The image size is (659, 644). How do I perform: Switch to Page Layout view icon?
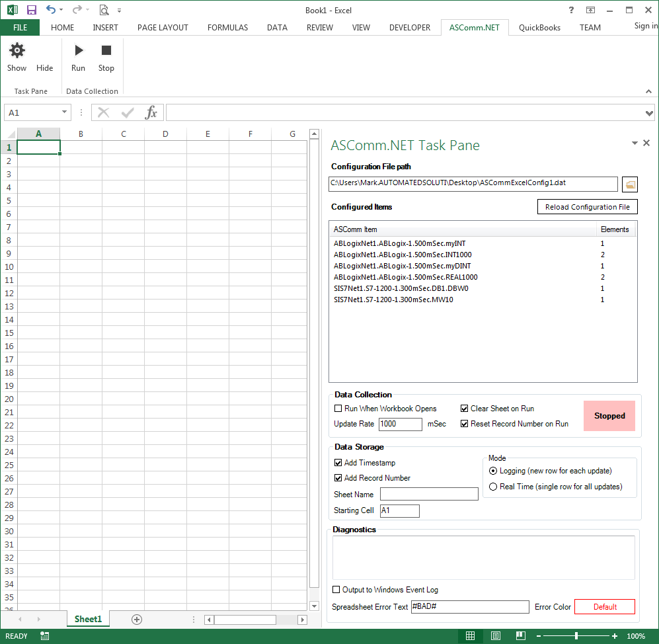(x=496, y=636)
